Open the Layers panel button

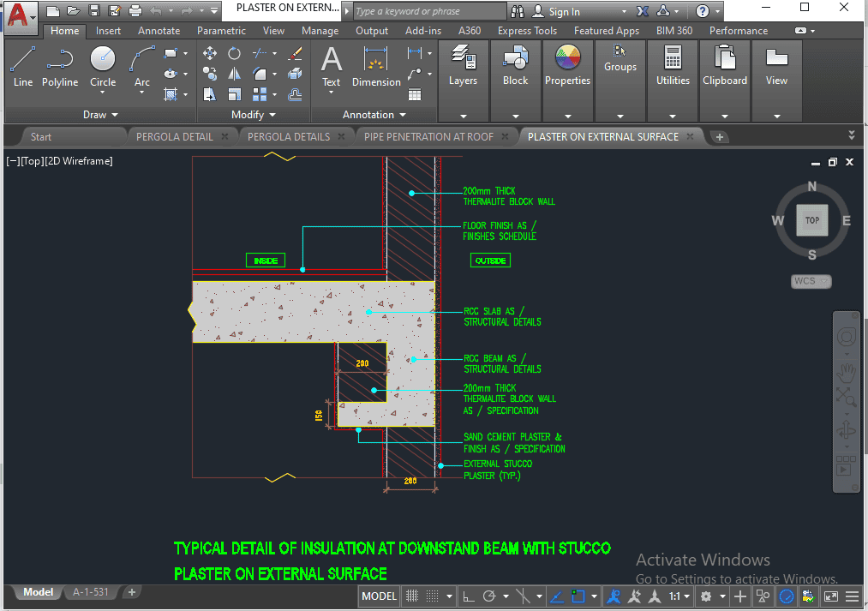coord(463,67)
